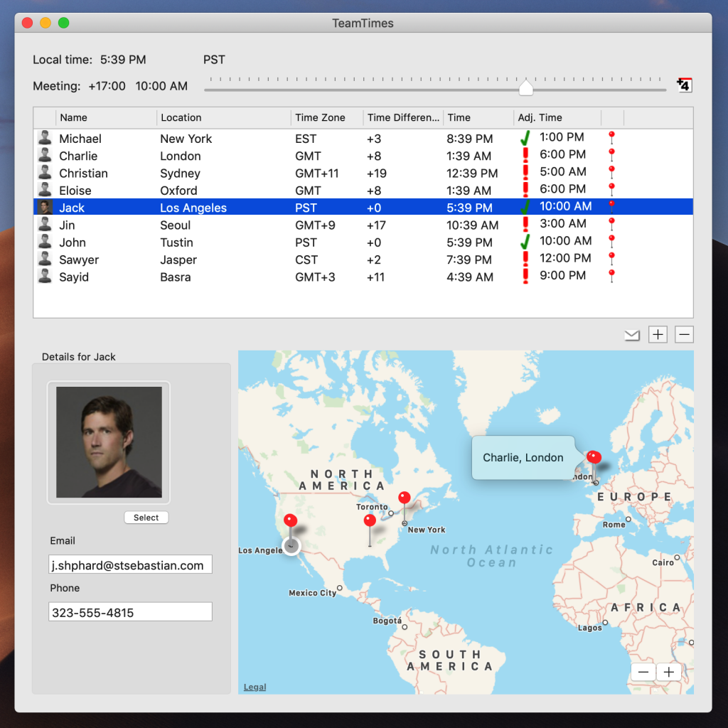Click Jack's avatar icon in the list
The image size is (728, 728).
coord(45,207)
